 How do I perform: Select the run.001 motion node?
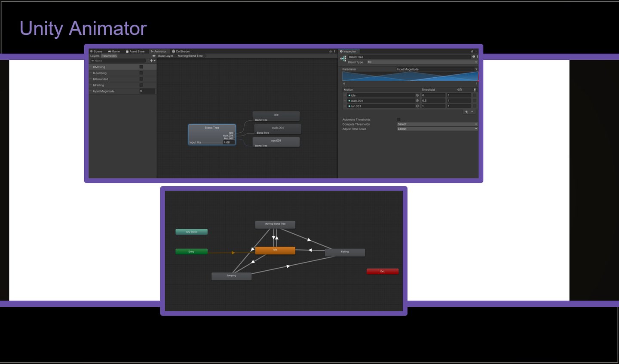[276, 142]
